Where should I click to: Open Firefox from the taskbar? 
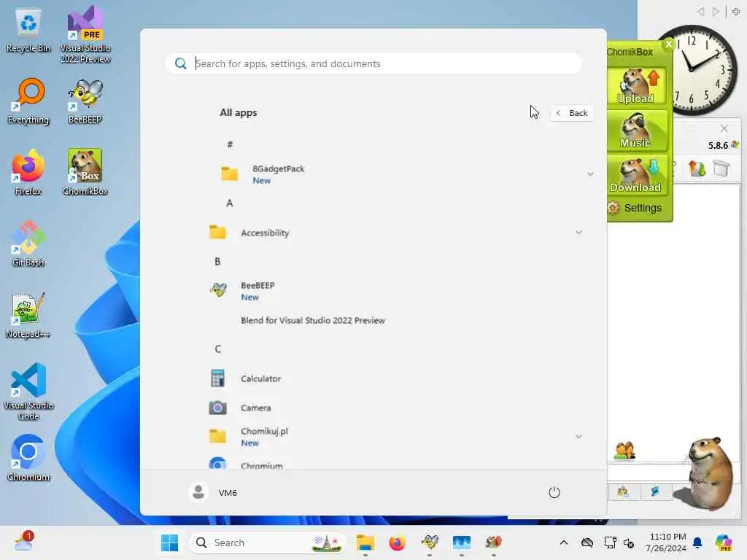tap(398, 542)
